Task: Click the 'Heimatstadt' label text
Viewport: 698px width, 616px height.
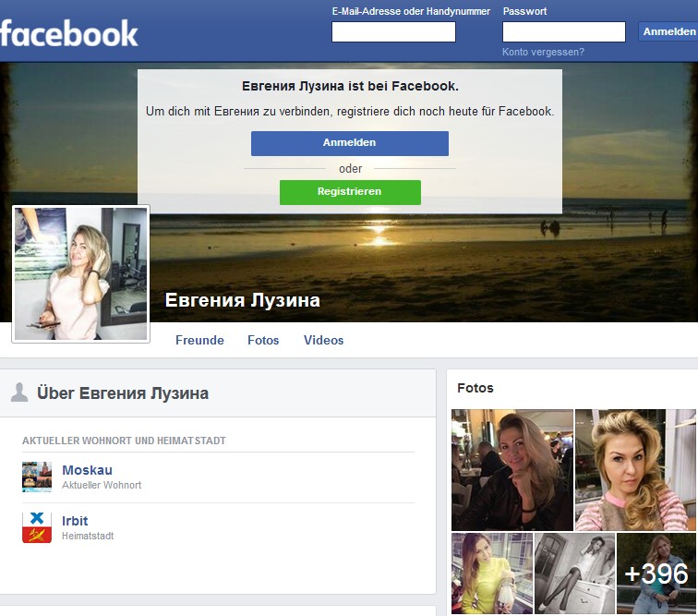Action: (x=88, y=536)
